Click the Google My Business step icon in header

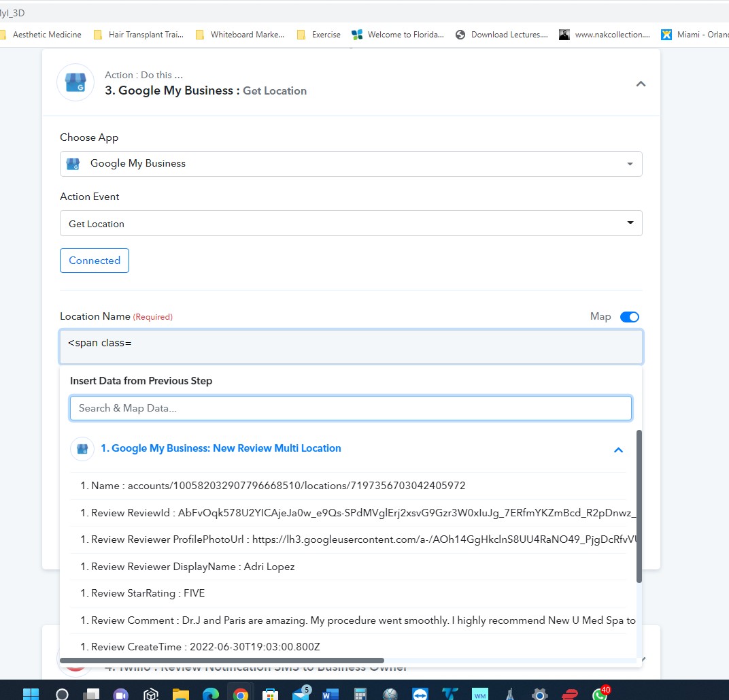coord(75,82)
